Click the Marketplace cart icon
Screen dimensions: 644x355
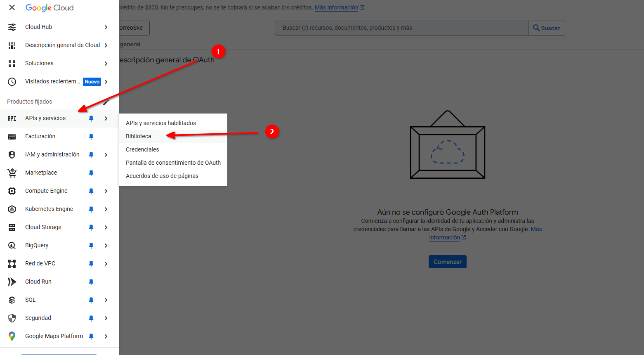(x=12, y=173)
